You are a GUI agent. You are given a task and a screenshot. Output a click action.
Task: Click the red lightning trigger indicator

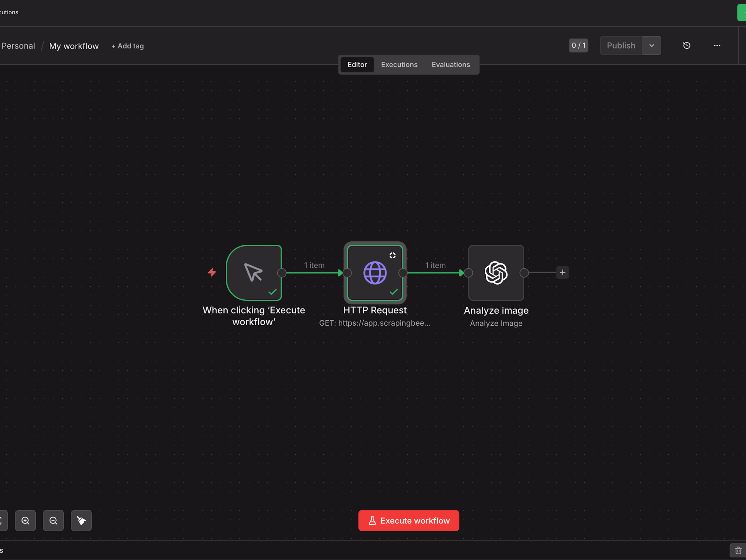click(212, 272)
